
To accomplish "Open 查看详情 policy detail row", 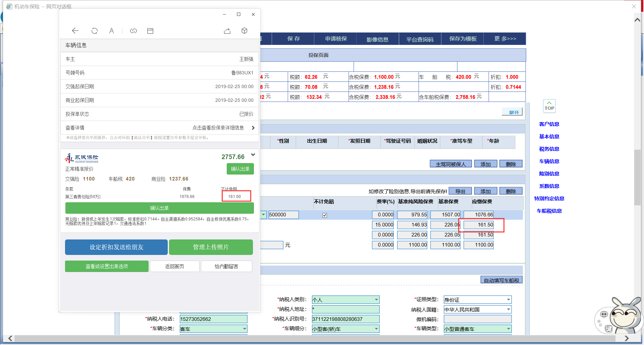I will click(x=159, y=128).
